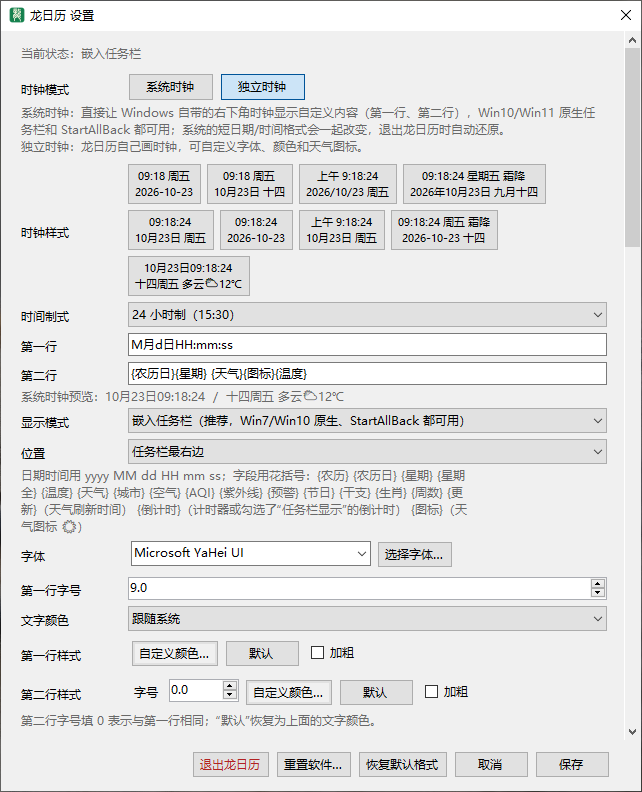The height and width of the screenshot is (792, 642).
Task: Click 默认 button in 第二行样式 row
Action: 376,692
